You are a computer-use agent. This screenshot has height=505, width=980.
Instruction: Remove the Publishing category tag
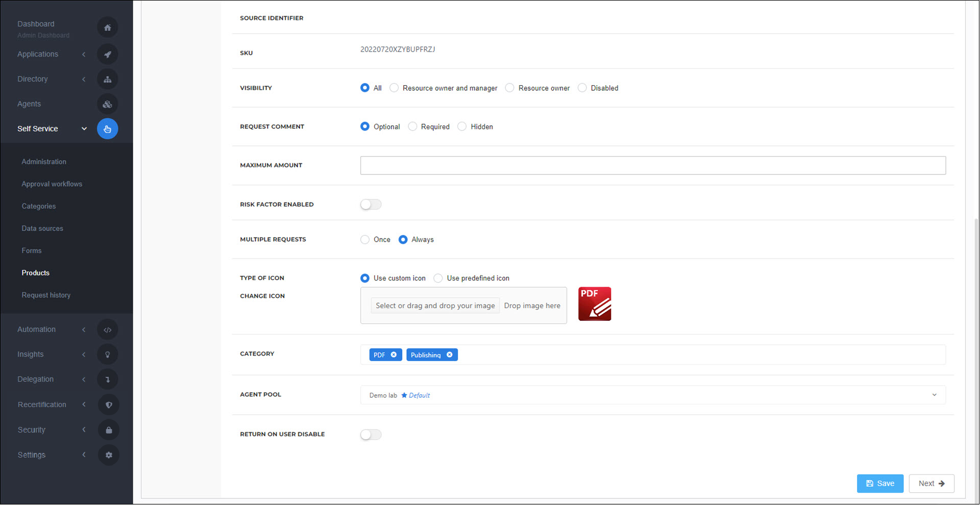449,355
